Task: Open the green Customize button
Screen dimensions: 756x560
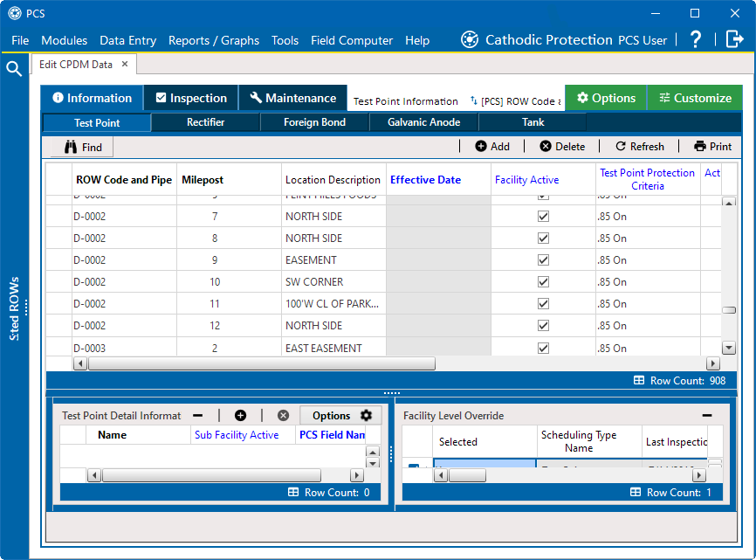Action: click(694, 98)
